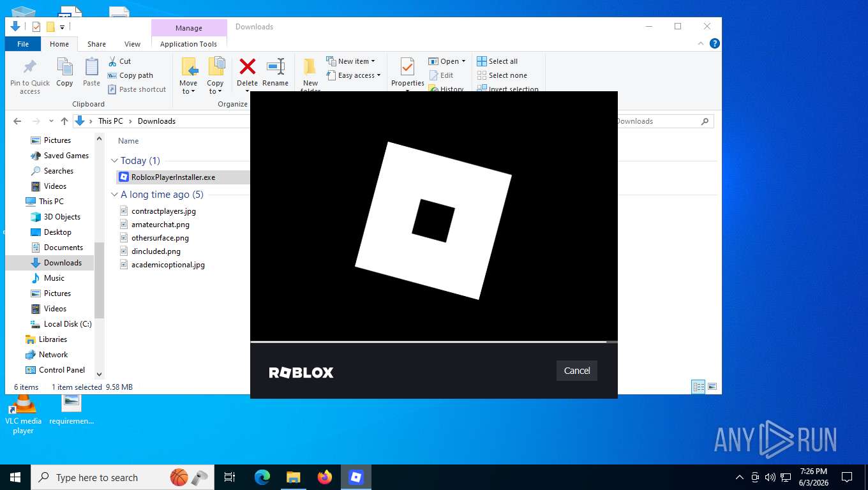Open Desktop in navigation pane
The width and height of the screenshot is (868, 490).
(57, 232)
